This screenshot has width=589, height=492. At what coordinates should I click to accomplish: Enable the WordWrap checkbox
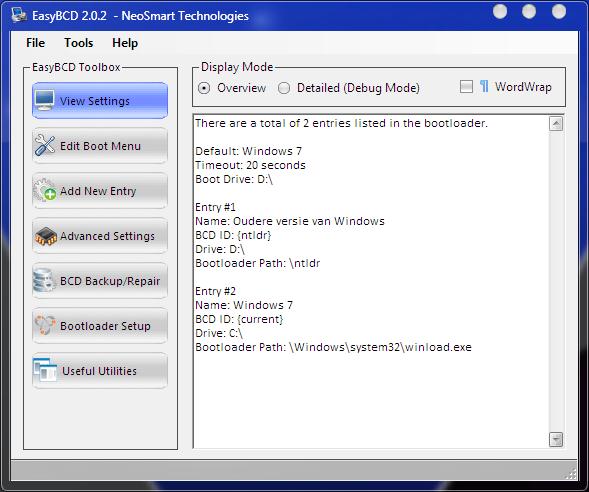tap(466, 87)
